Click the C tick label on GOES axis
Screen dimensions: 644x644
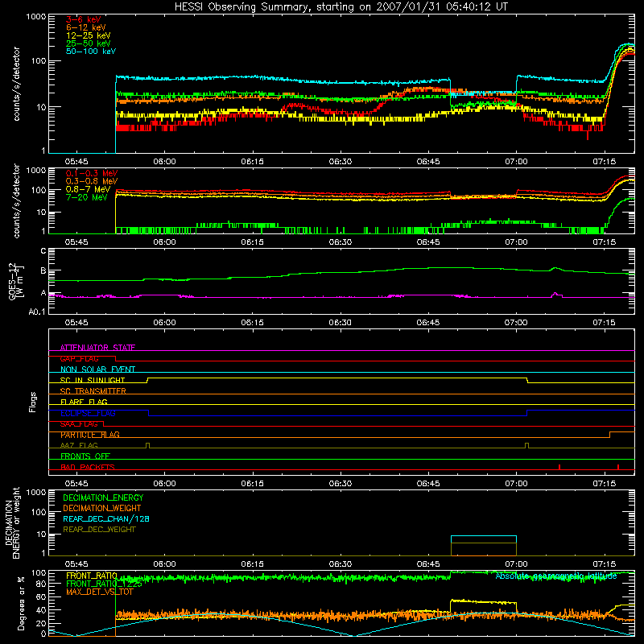(43, 250)
